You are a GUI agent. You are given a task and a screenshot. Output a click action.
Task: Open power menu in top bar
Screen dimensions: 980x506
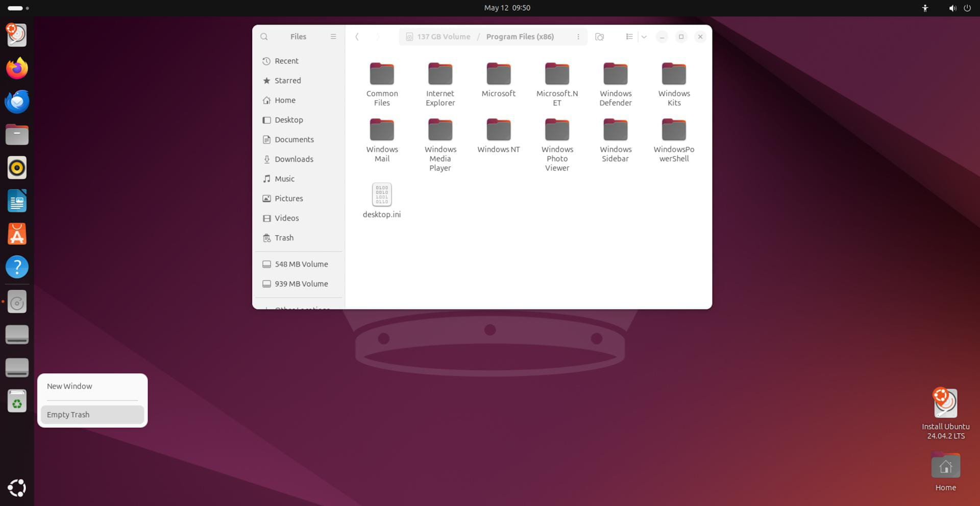[967, 8]
